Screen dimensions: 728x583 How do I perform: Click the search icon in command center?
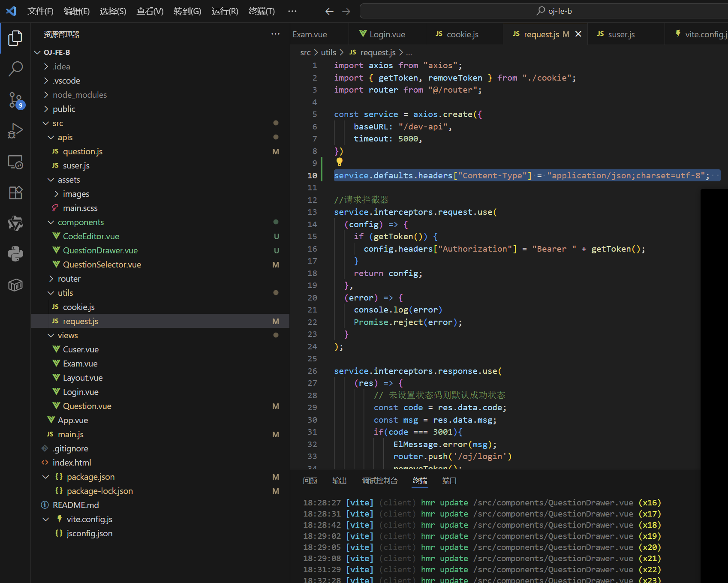click(541, 11)
